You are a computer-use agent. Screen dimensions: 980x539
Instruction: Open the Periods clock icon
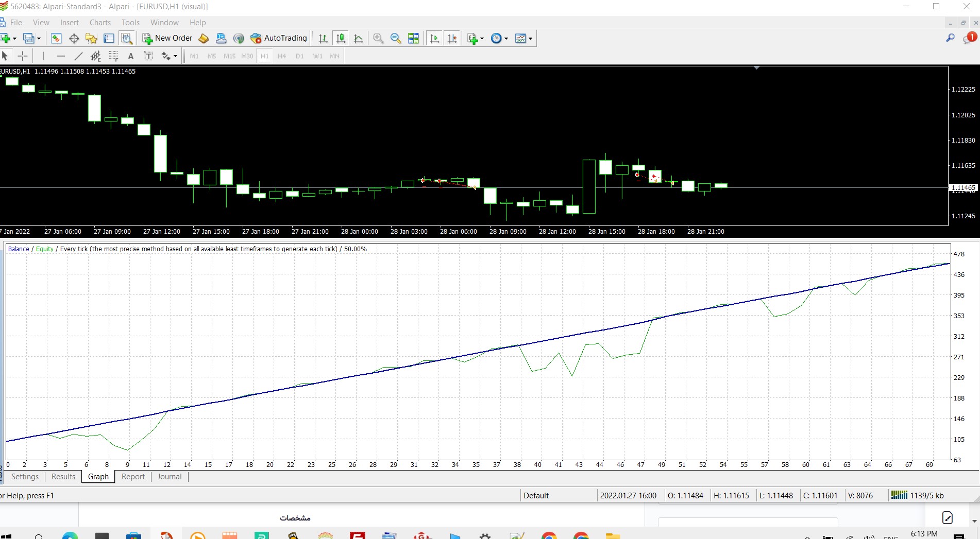pyautogui.click(x=496, y=38)
